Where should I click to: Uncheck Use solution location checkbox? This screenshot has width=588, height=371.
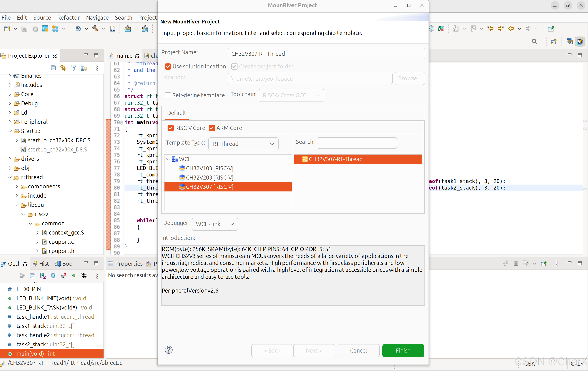tap(168, 67)
